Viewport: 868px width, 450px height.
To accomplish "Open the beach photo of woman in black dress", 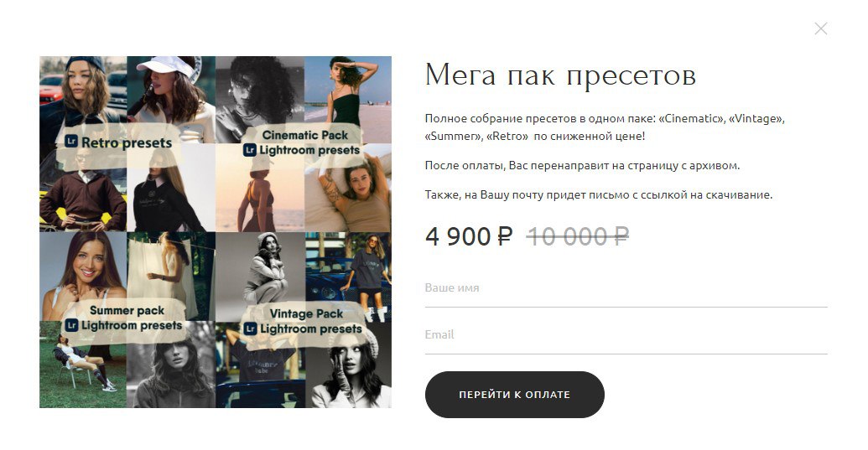I will [348, 100].
